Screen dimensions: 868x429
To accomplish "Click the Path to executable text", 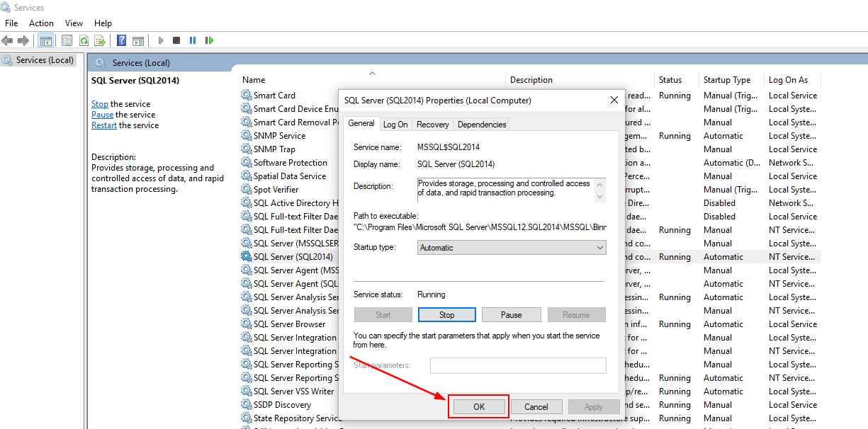I will [480, 227].
